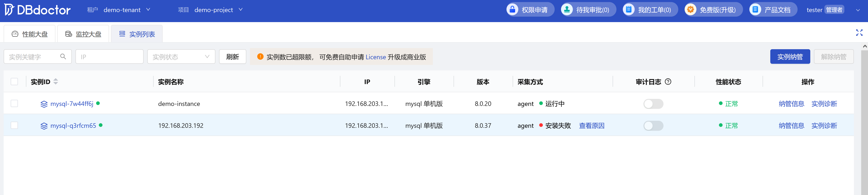Click the 免费版(升级) button
Image resolution: width=868 pixels, height=195 pixels.
[714, 10]
